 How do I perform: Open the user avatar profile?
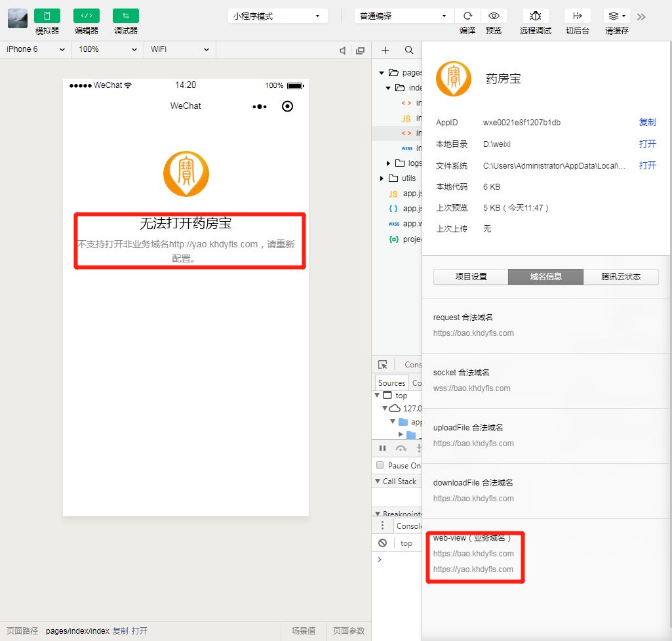18,18
